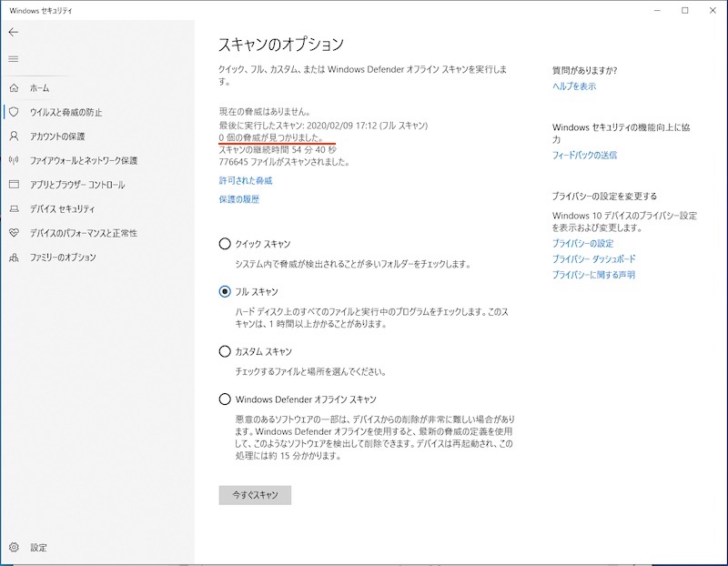Click the Home house icon
Image resolution: width=728 pixels, height=566 pixels.
tap(14, 87)
